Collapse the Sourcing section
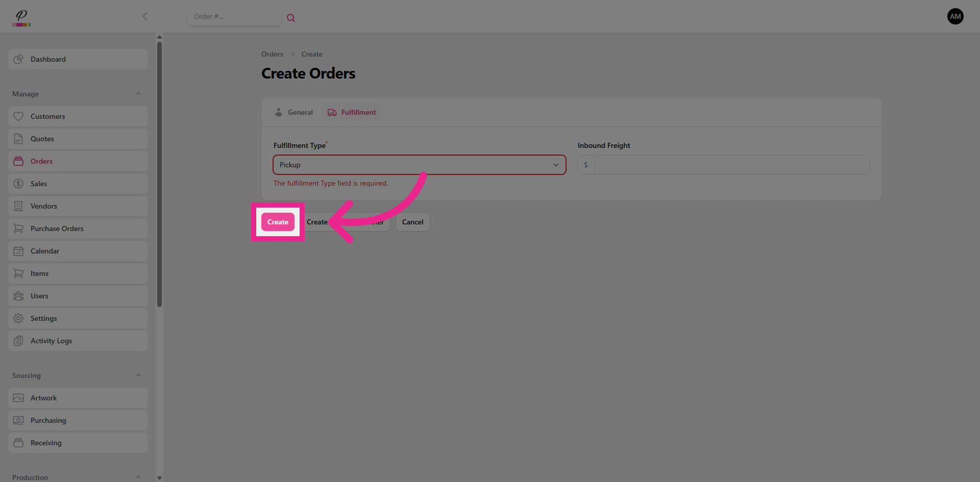This screenshot has height=482, width=980. click(x=138, y=375)
